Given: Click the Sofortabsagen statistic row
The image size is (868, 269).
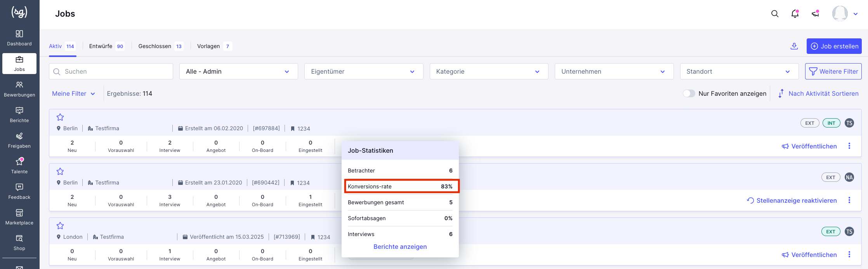Looking at the screenshot, I should coord(400,218).
